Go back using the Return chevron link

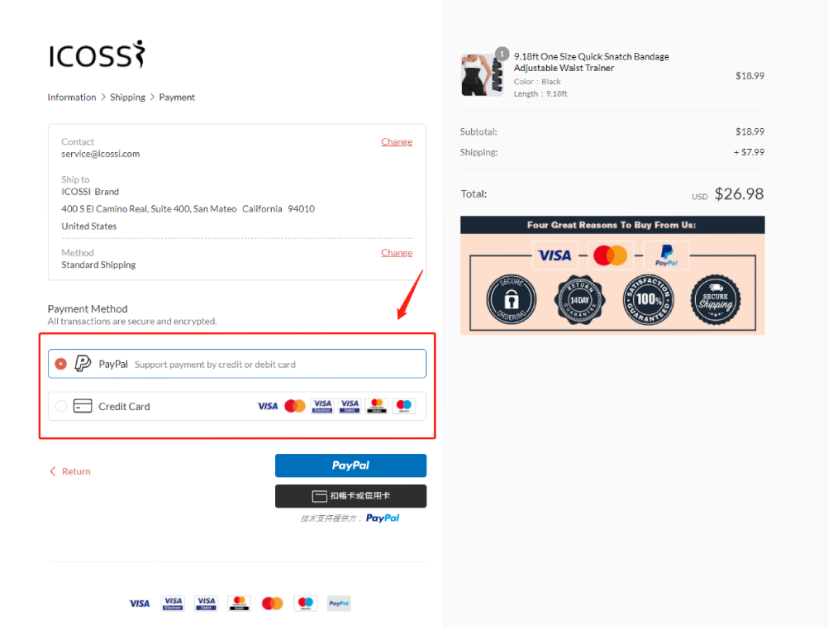pyautogui.click(x=70, y=471)
